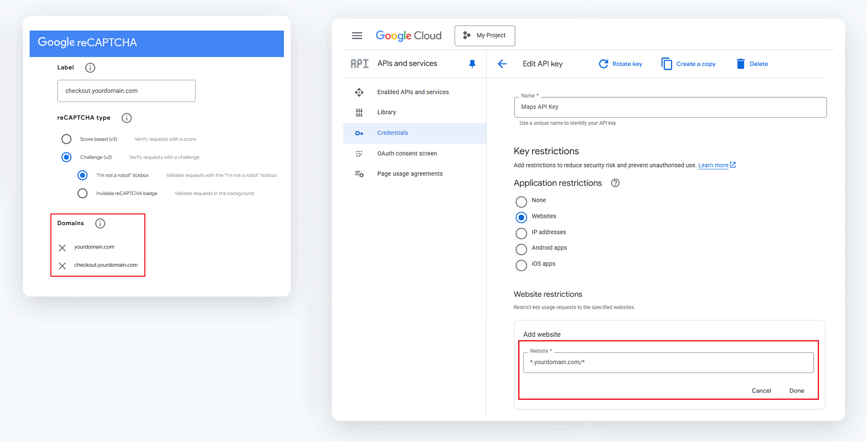Click the Rotate key icon
Image resolution: width=868 pixels, height=442 pixels.
pos(604,64)
